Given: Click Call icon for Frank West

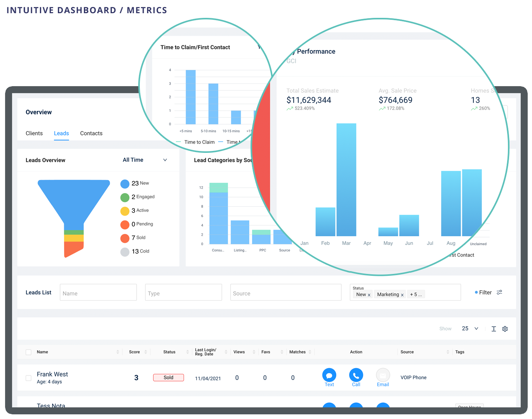Looking at the screenshot, I should coord(356,375).
